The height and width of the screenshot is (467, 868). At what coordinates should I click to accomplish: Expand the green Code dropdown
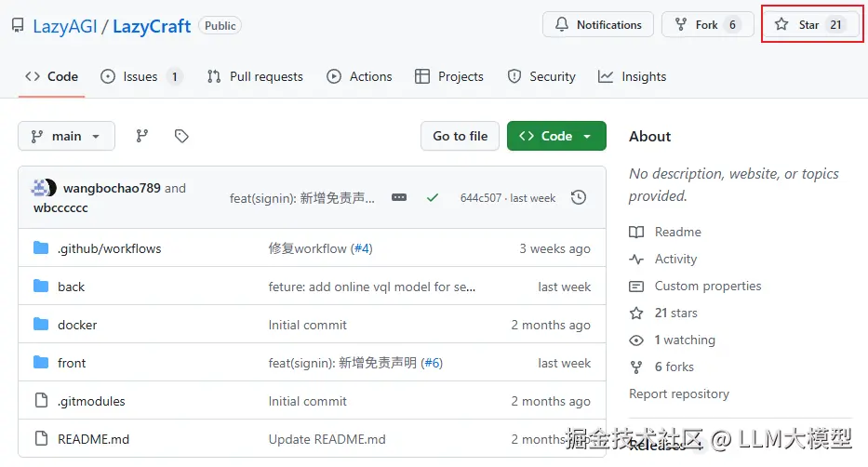click(x=556, y=136)
